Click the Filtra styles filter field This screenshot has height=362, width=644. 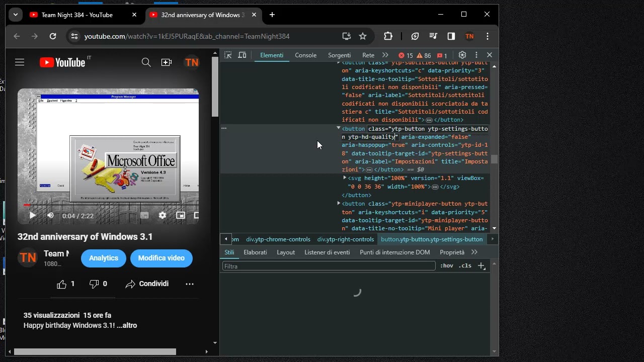[x=329, y=266]
